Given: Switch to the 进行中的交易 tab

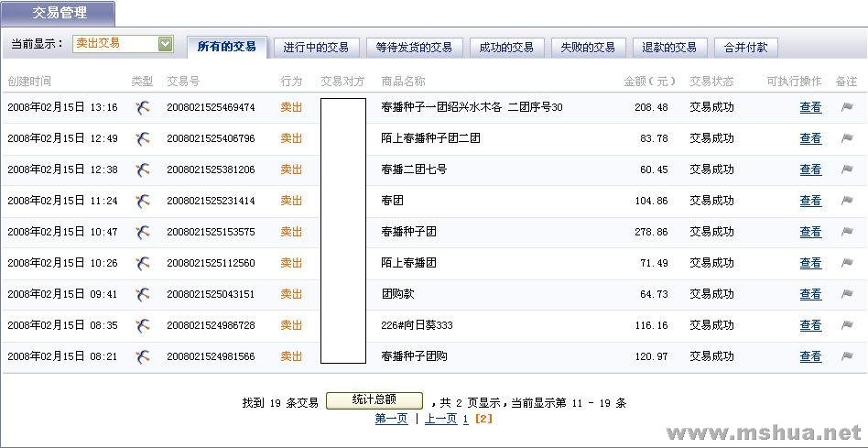Looking at the screenshot, I should click(x=316, y=48).
